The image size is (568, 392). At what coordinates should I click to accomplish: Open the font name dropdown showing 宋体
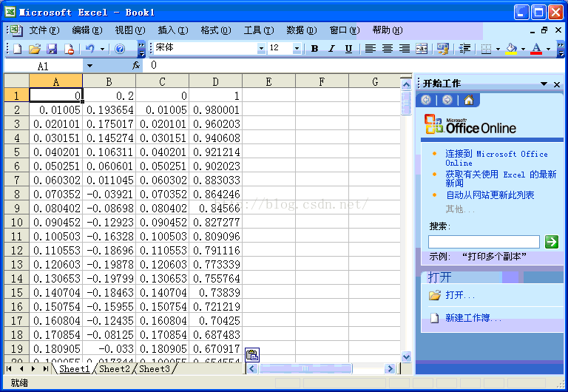pyautogui.click(x=261, y=48)
